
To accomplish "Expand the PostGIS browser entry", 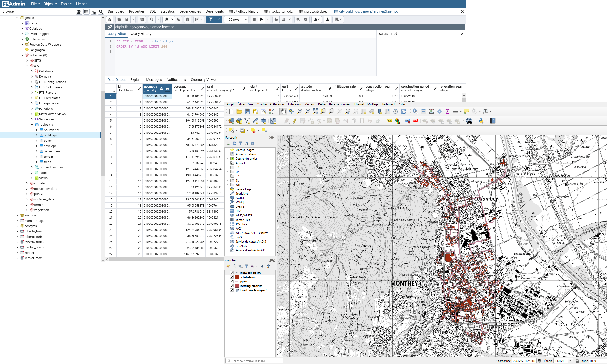I will point(227,198).
